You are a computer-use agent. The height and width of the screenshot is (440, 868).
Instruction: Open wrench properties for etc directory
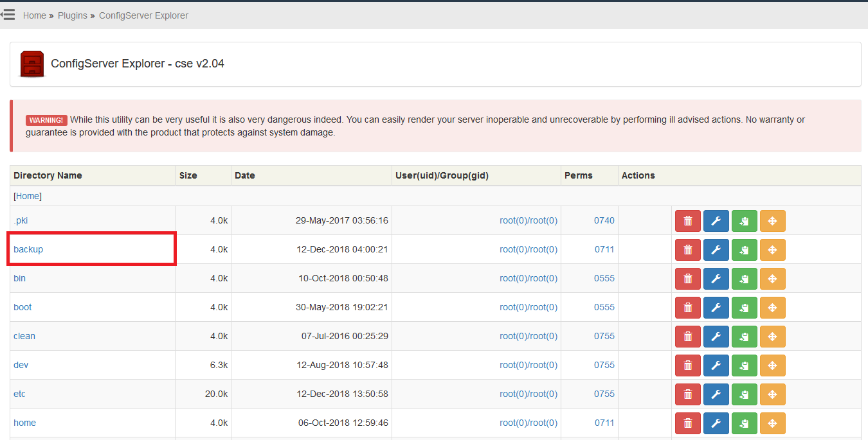[716, 394]
